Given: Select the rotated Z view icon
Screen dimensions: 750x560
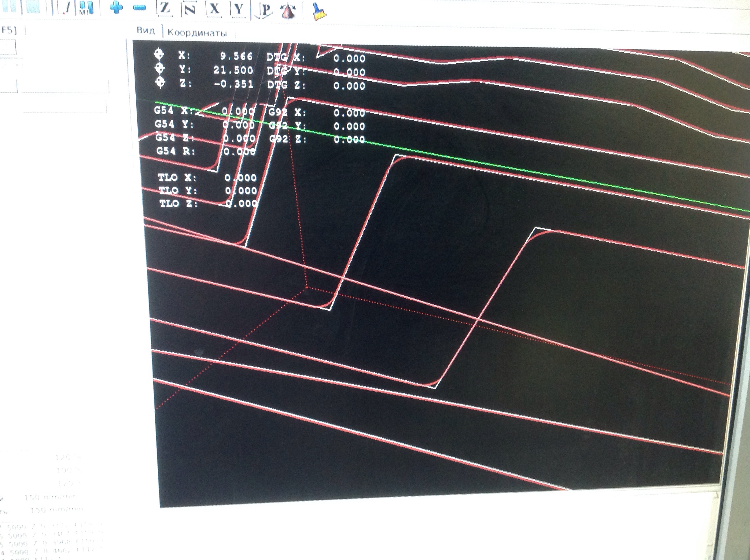Looking at the screenshot, I should pos(190,9).
